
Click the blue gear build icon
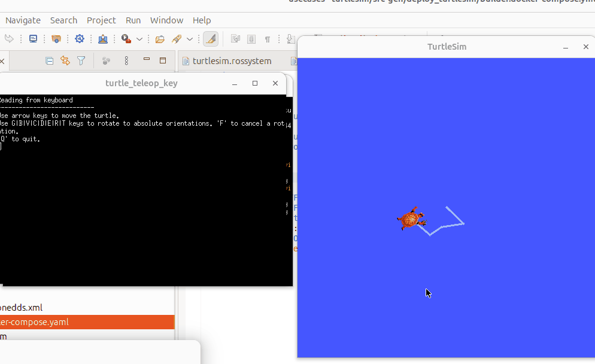(79, 39)
